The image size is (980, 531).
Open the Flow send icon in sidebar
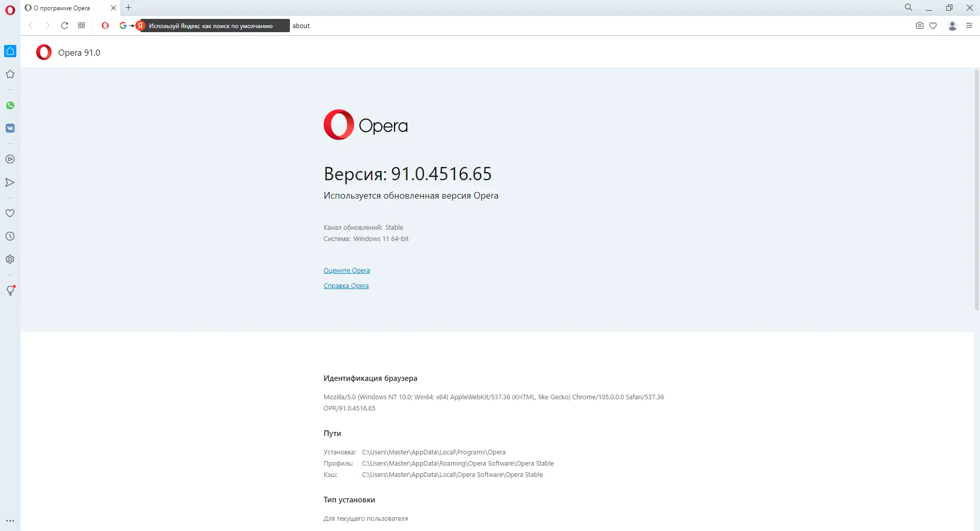[10, 182]
